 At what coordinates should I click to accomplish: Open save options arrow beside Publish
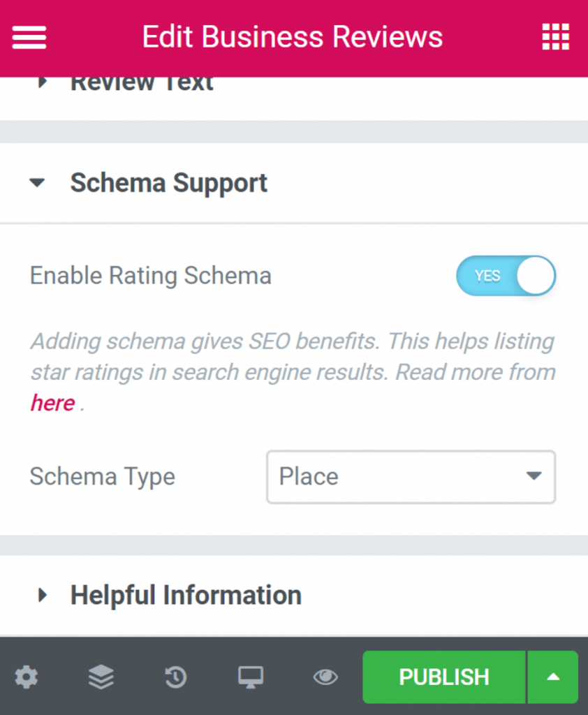(553, 677)
